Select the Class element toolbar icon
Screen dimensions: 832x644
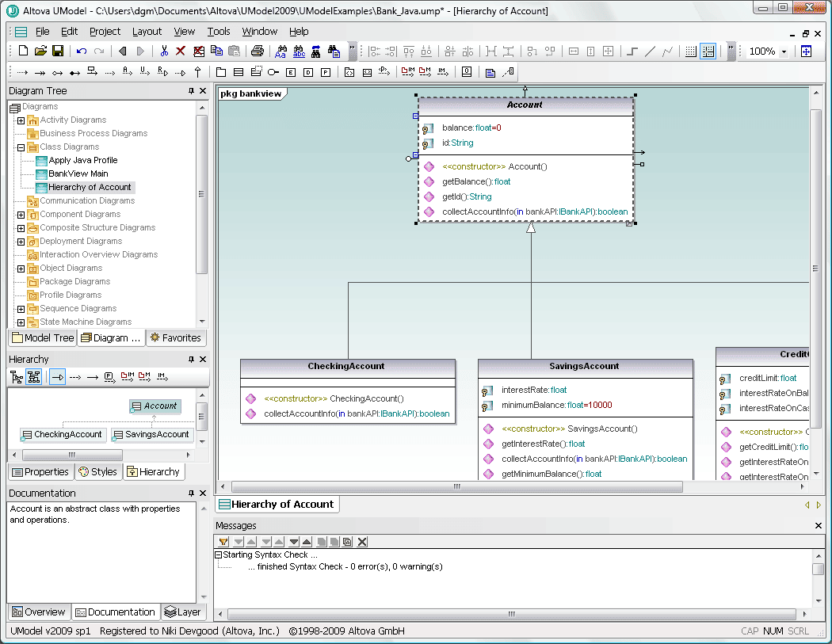click(x=239, y=71)
